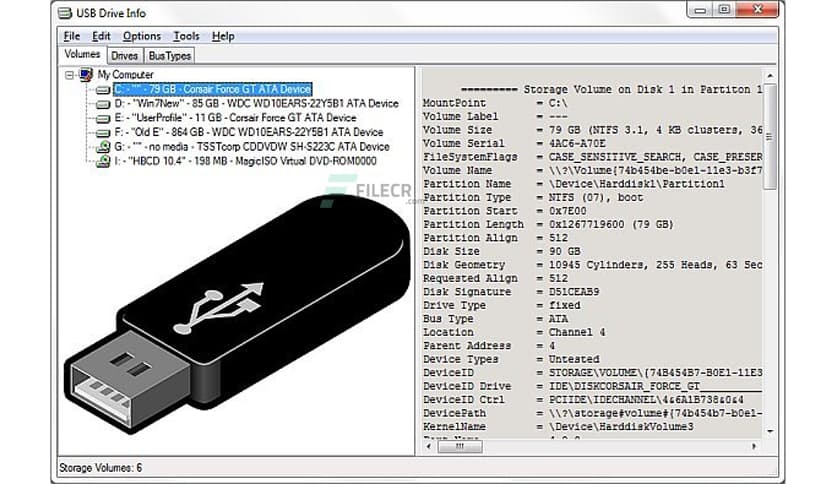Switch to the Drives tab
The image size is (836, 484).
pos(124,56)
